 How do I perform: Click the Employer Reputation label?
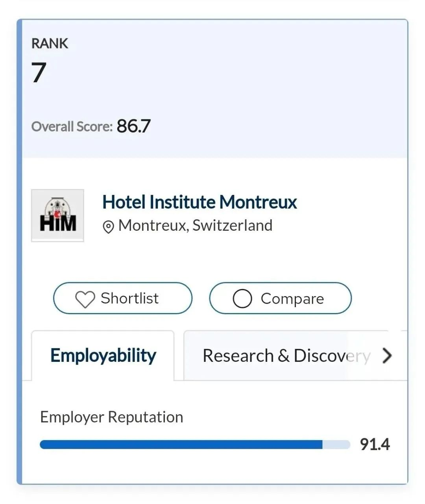pos(112,417)
